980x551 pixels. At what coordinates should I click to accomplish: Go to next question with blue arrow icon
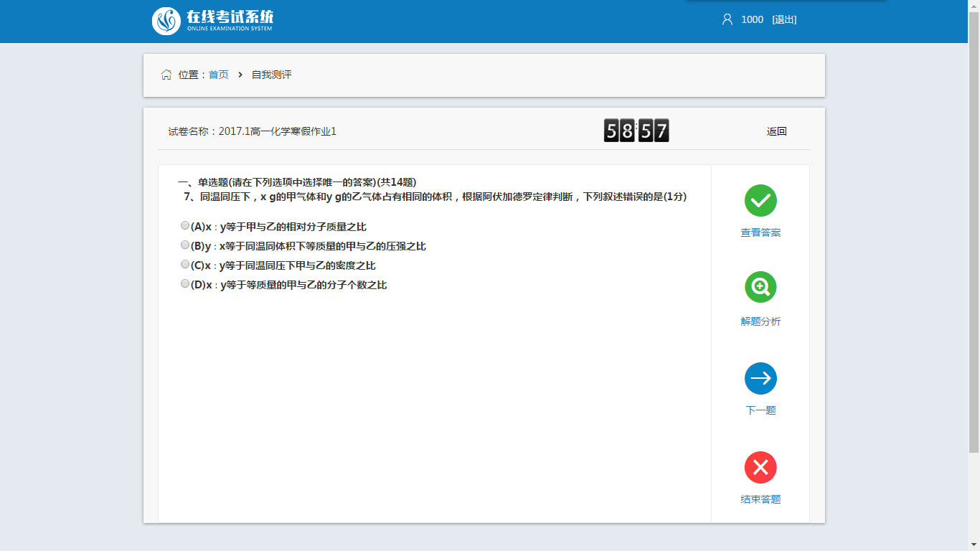[x=760, y=378]
